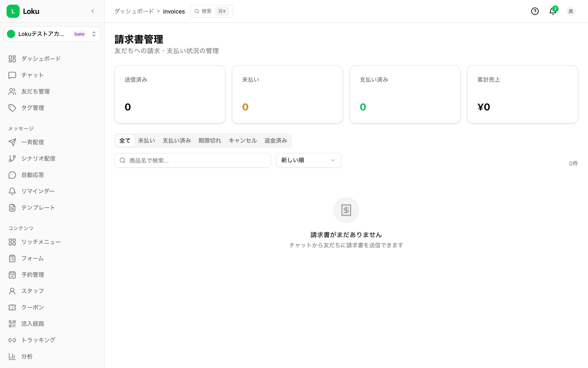Viewport: 588px width, 368px height.
Task: Open notifications bell with badge 7
Action: click(x=553, y=11)
